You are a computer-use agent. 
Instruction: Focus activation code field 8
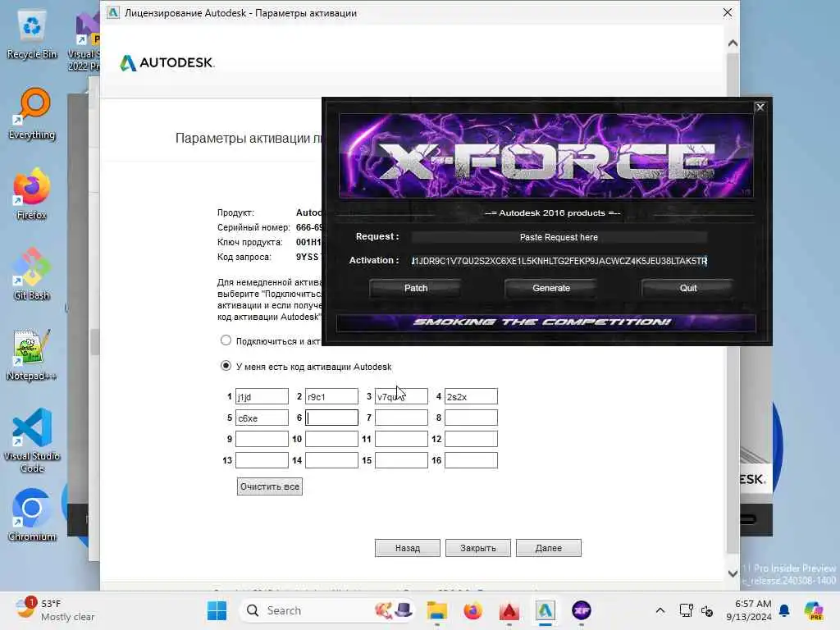pos(471,418)
